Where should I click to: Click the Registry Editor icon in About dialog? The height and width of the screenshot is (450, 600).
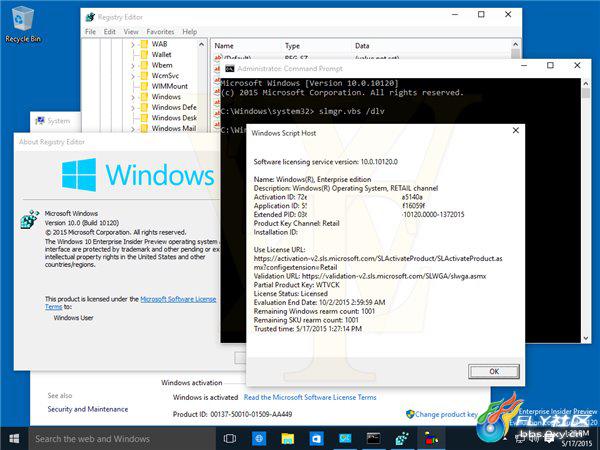[x=30, y=219]
